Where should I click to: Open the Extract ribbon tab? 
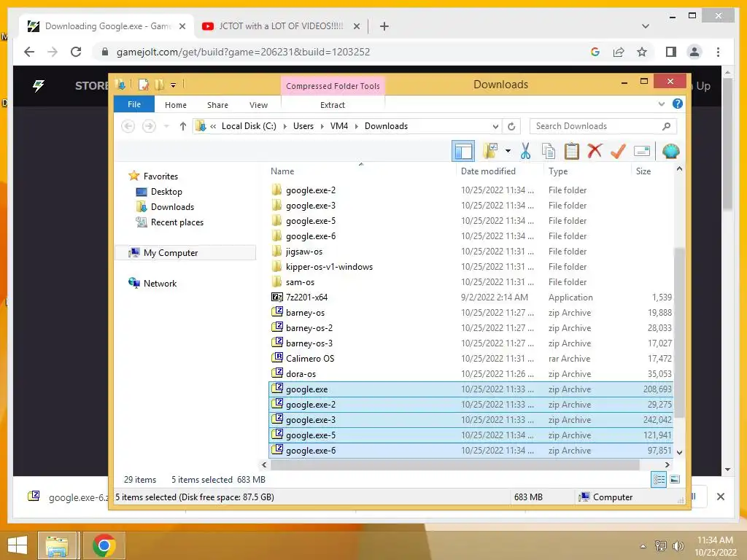pos(333,105)
